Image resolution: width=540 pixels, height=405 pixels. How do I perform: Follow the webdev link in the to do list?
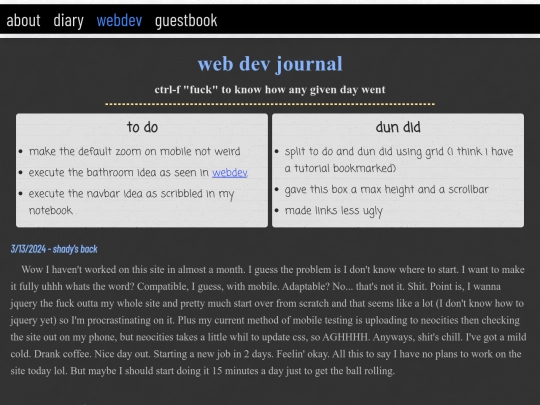tap(229, 173)
